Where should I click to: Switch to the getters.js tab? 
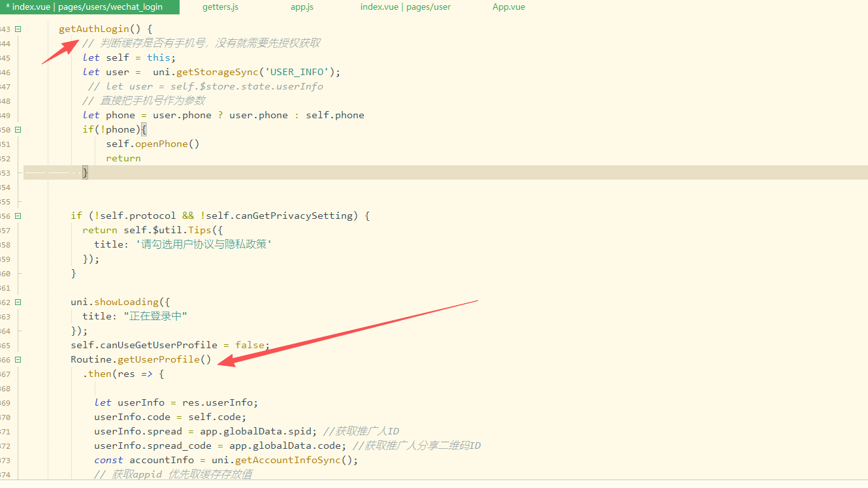[x=220, y=7]
